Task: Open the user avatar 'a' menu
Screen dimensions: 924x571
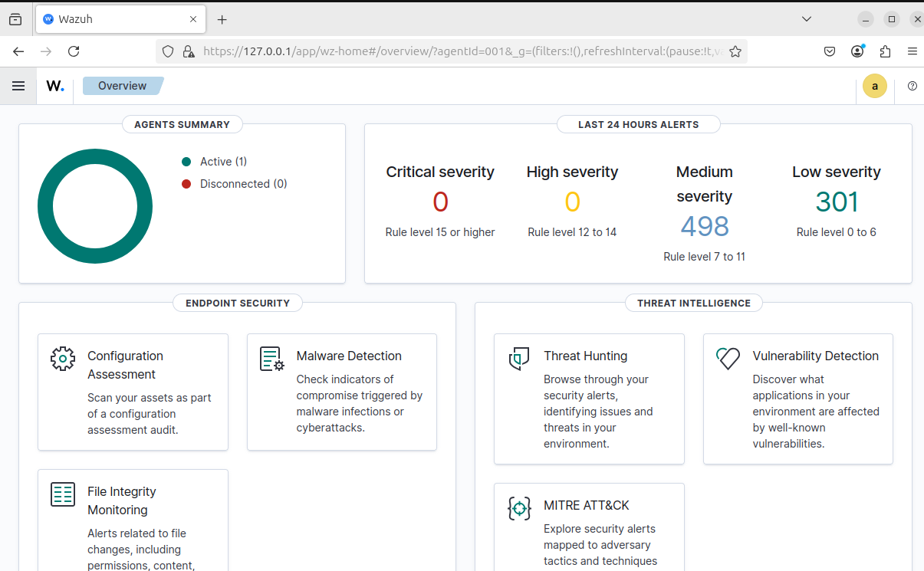Action: click(875, 86)
